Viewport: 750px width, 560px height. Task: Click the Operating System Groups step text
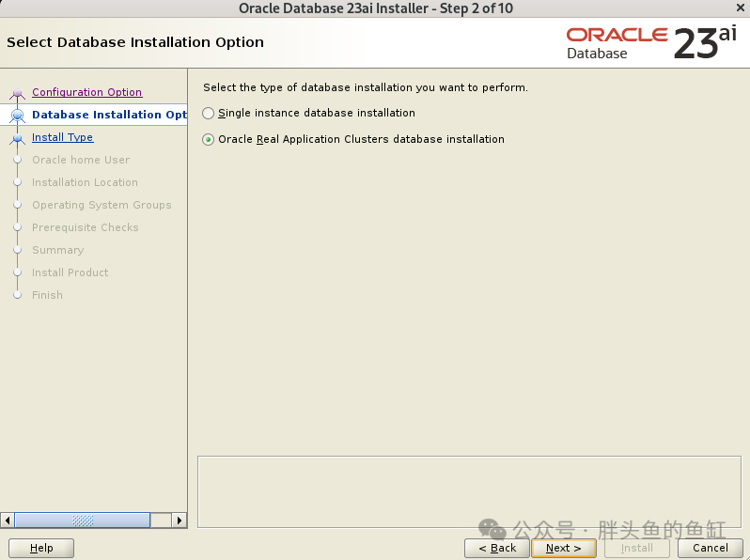(102, 205)
